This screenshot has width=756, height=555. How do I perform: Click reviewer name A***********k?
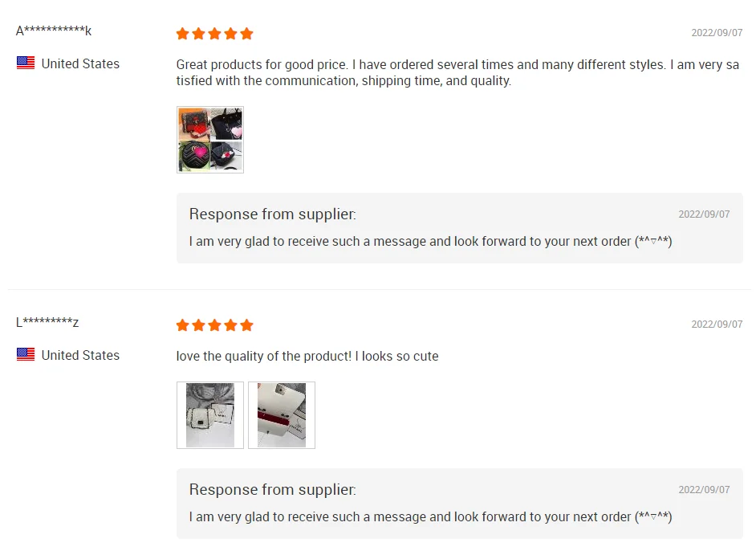(54, 31)
